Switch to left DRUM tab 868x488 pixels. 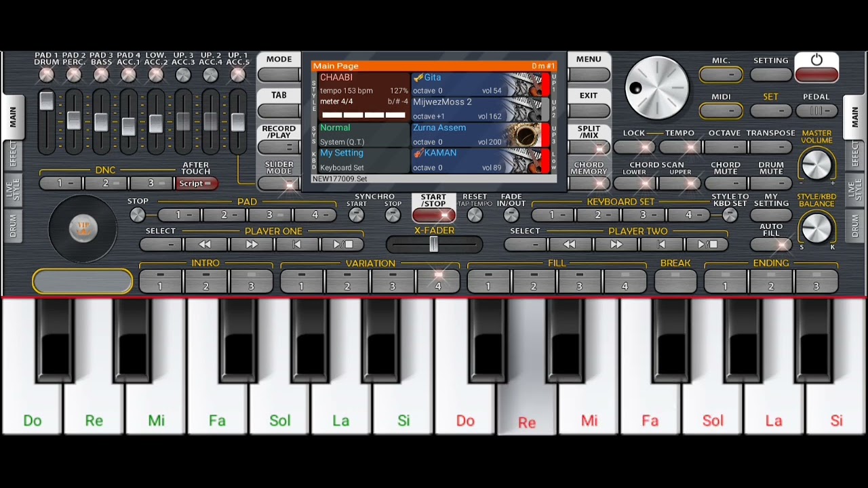[x=12, y=226]
